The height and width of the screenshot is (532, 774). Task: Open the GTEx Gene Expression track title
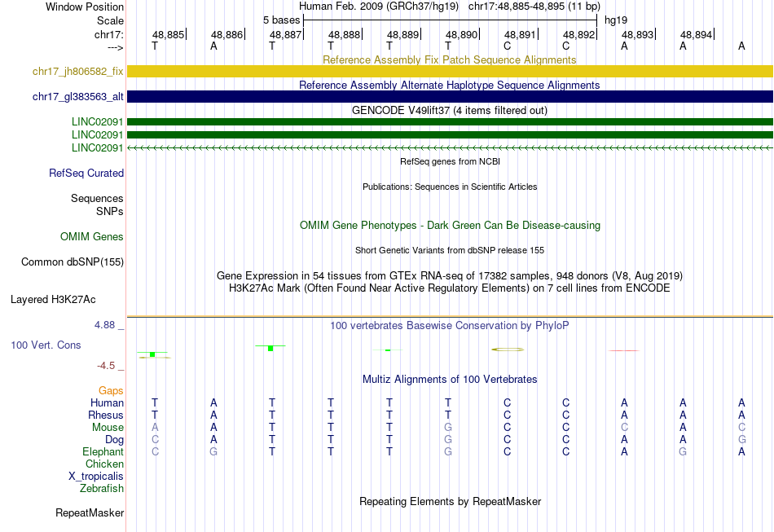450,276
